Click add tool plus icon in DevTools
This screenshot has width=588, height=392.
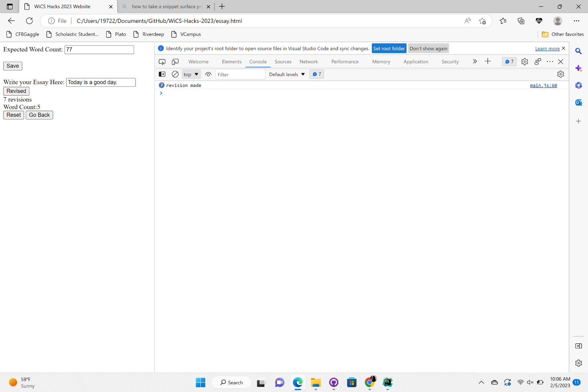coord(488,61)
